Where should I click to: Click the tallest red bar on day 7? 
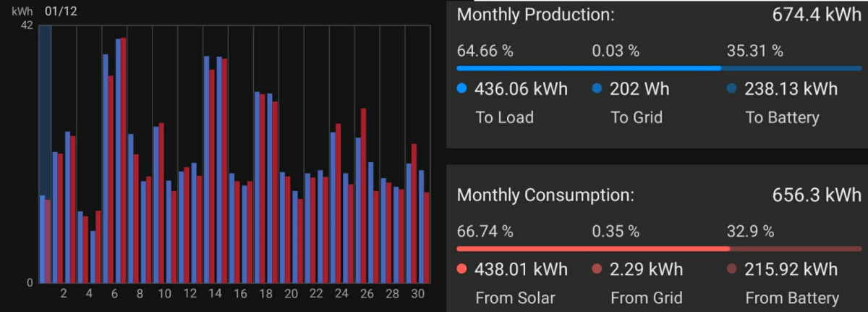click(124, 159)
